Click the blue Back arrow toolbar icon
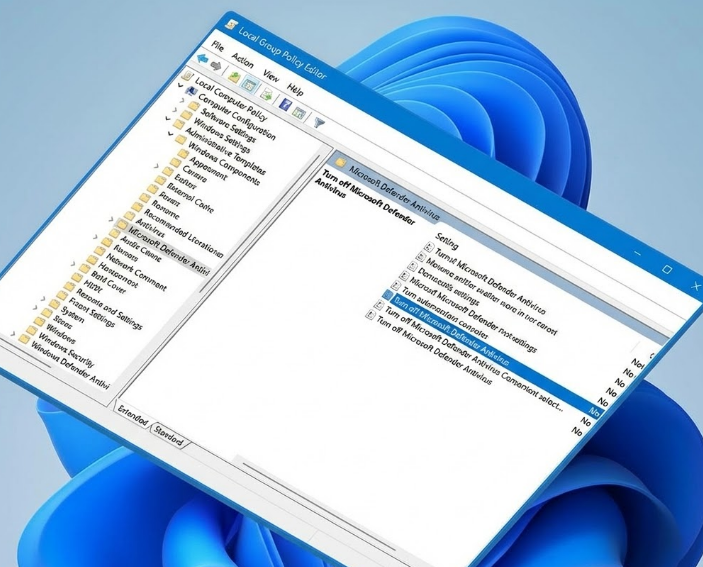Image resolution: width=703 pixels, height=567 pixels. [x=203, y=59]
